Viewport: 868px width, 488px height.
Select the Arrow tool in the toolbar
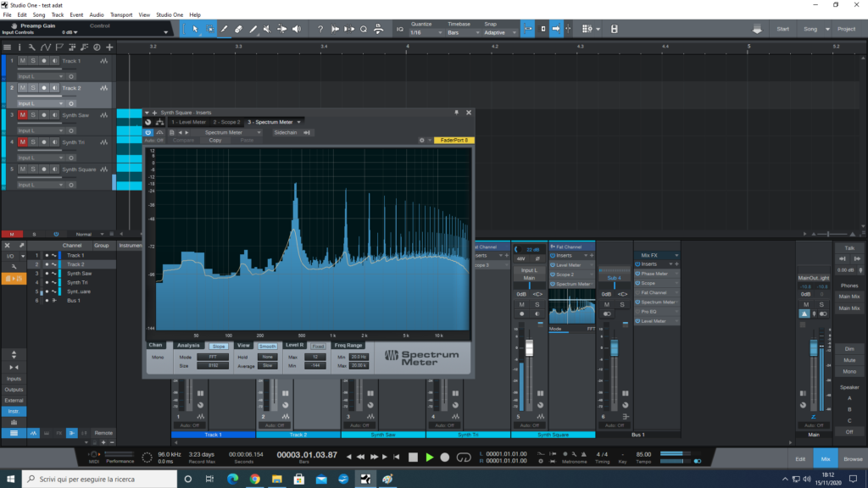(x=195, y=29)
